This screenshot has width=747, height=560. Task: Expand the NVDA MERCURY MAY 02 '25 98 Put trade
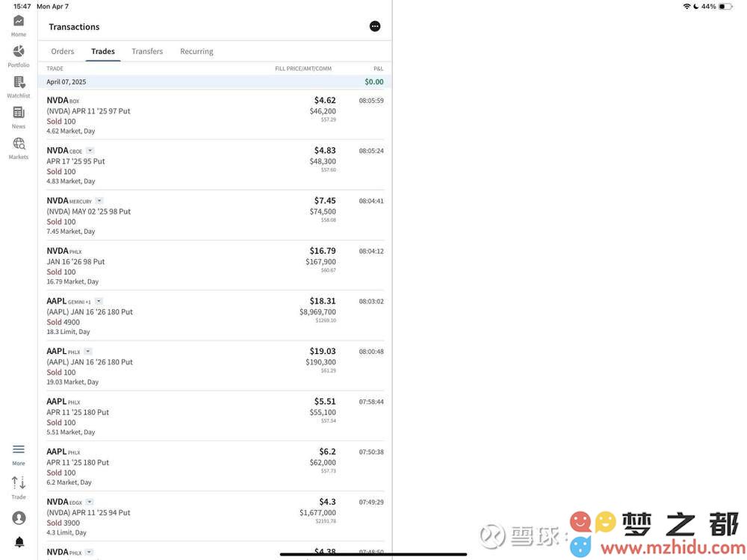pyautogui.click(x=99, y=201)
